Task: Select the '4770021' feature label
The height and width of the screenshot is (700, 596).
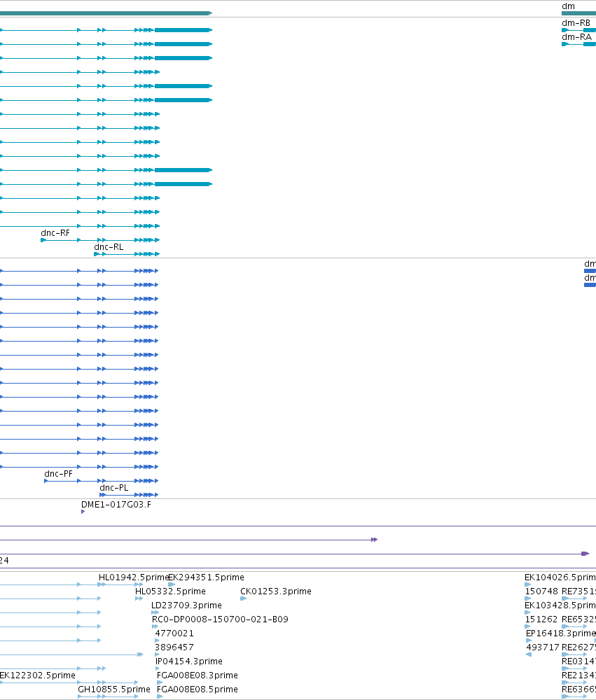Action: [174, 633]
